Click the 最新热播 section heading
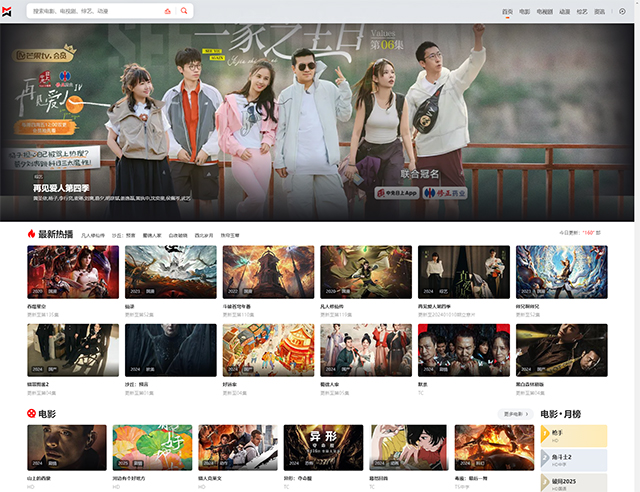Screen dimensions: 640x492 coord(56,234)
